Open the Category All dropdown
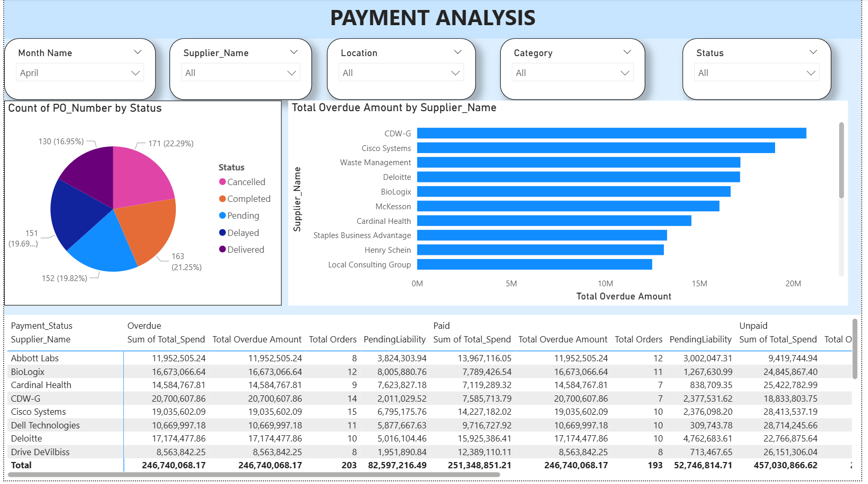868x484 pixels. 573,73
